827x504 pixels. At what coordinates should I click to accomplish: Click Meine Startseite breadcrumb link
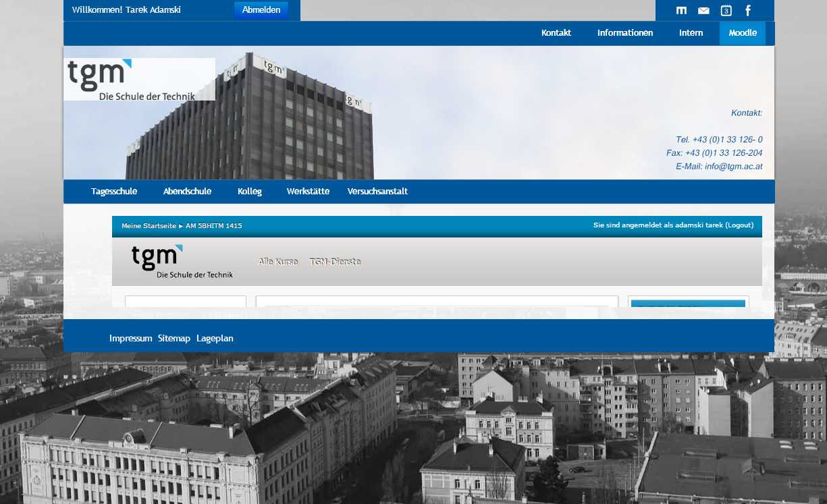point(149,226)
